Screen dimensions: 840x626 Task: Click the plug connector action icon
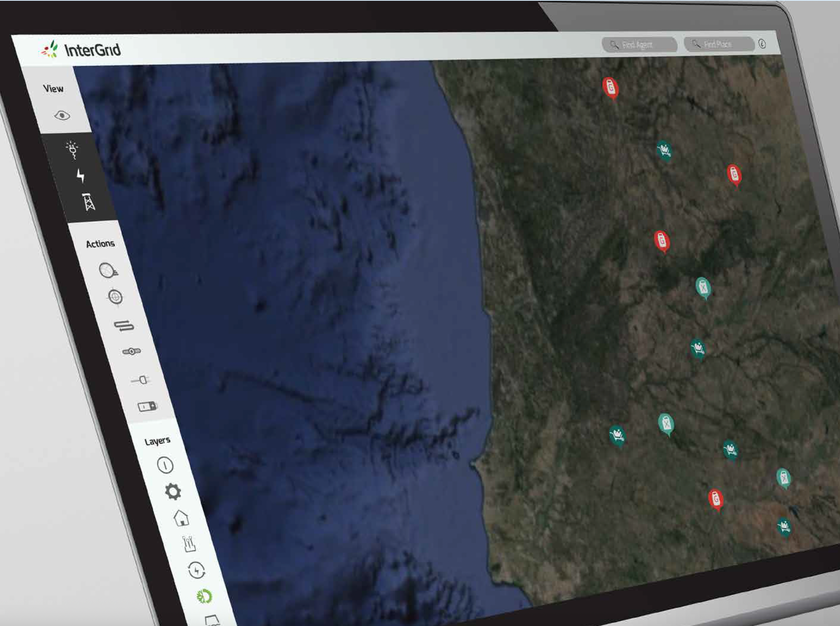point(141,380)
